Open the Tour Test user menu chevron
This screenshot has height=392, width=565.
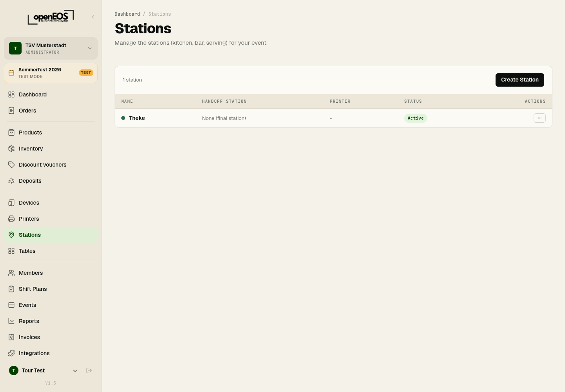pyautogui.click(x=75, y=371)
